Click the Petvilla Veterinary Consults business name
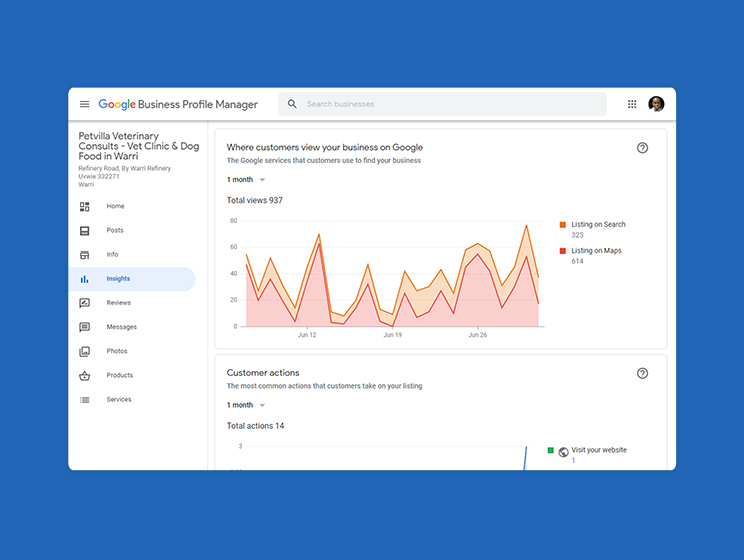This screenshot has height=560, width=744. tap(139, 146)
